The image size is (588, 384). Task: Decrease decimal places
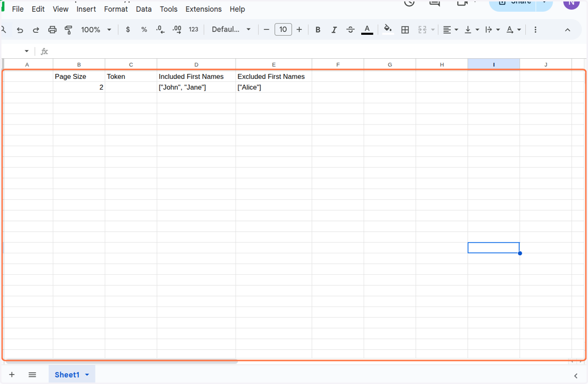(x=160, y=29)
